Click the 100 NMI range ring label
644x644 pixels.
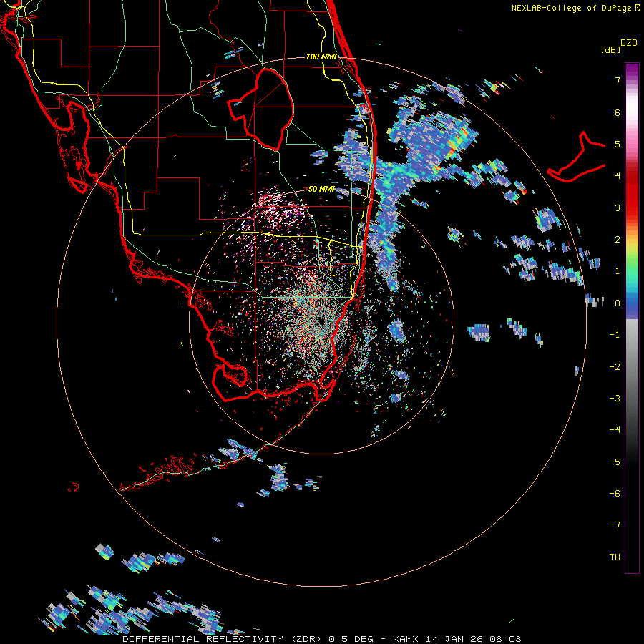321,57
